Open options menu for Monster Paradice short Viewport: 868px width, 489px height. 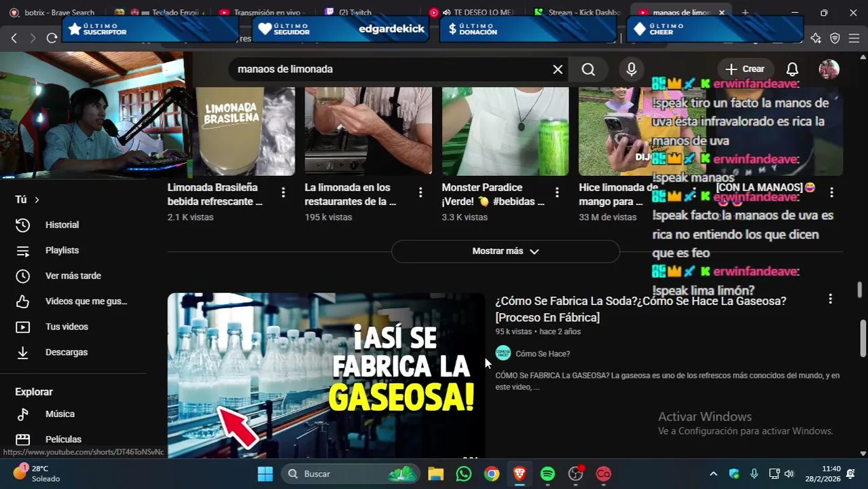[x=557, y=193]
